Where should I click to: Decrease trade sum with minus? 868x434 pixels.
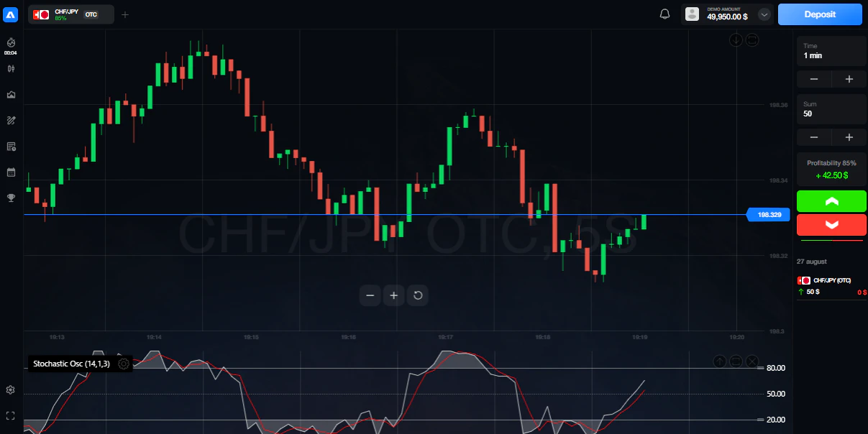814,137
